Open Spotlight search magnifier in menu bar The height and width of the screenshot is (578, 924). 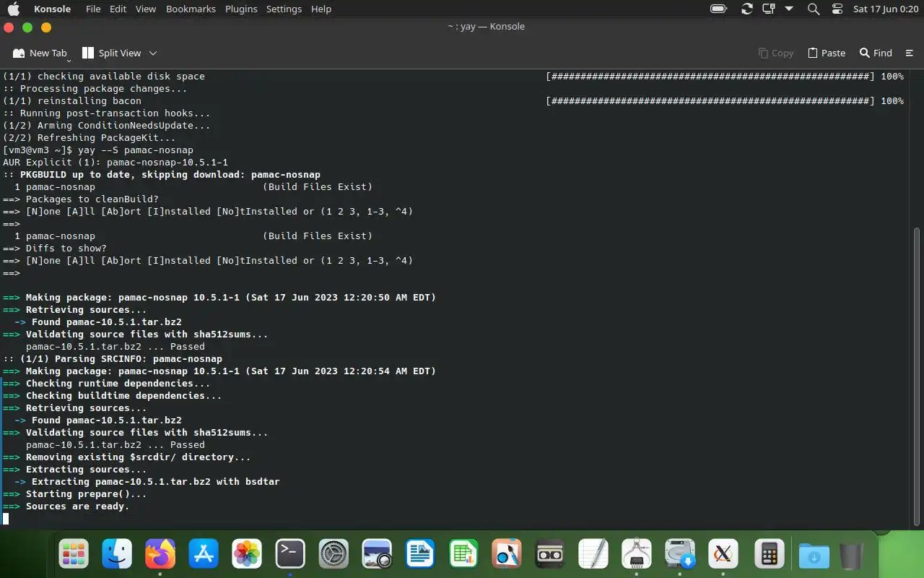pos(814,9)
